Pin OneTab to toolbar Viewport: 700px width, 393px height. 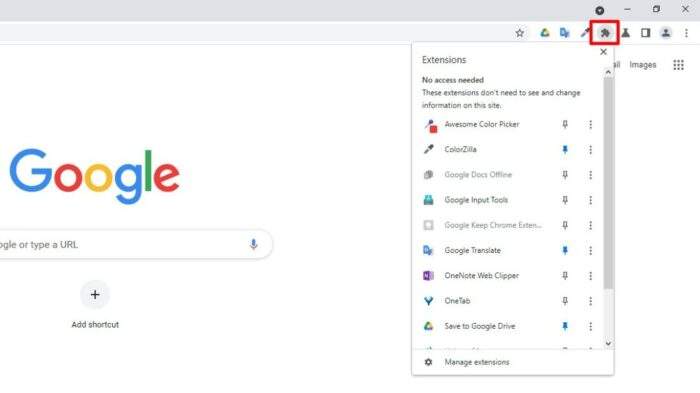pyautogui.click(x=565, y=301)
